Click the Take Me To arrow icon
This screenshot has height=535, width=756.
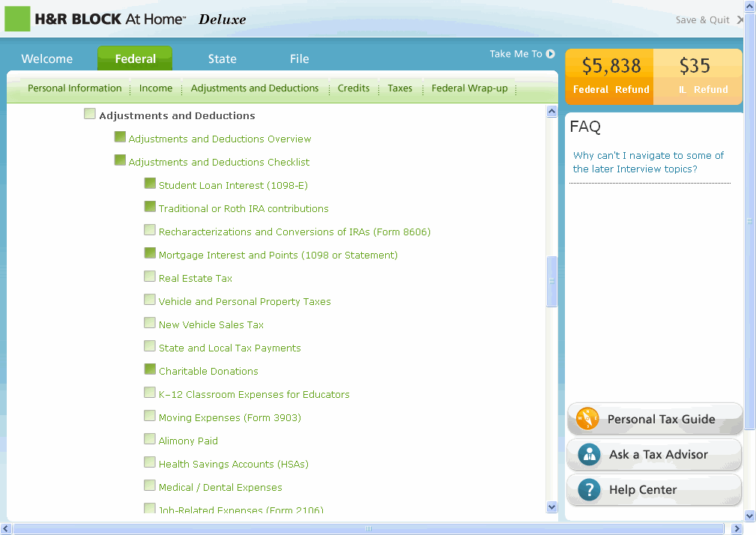pos(551,54)
